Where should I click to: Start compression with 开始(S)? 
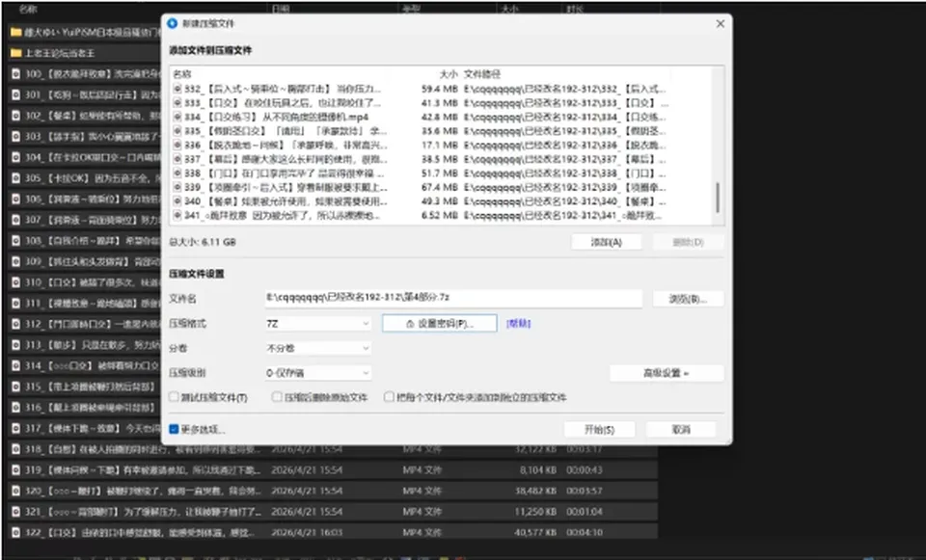click(x=599, y=430)
